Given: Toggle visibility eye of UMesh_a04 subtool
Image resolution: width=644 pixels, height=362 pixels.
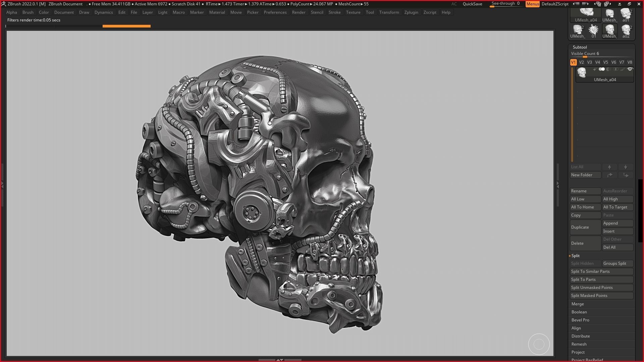Looking at the screenshot, I should [x=630, y=69].
